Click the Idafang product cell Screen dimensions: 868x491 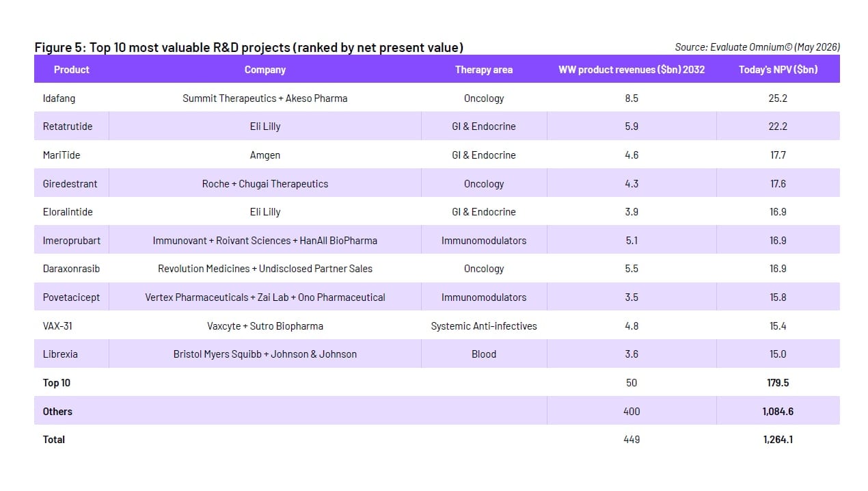tap(59, 98)
